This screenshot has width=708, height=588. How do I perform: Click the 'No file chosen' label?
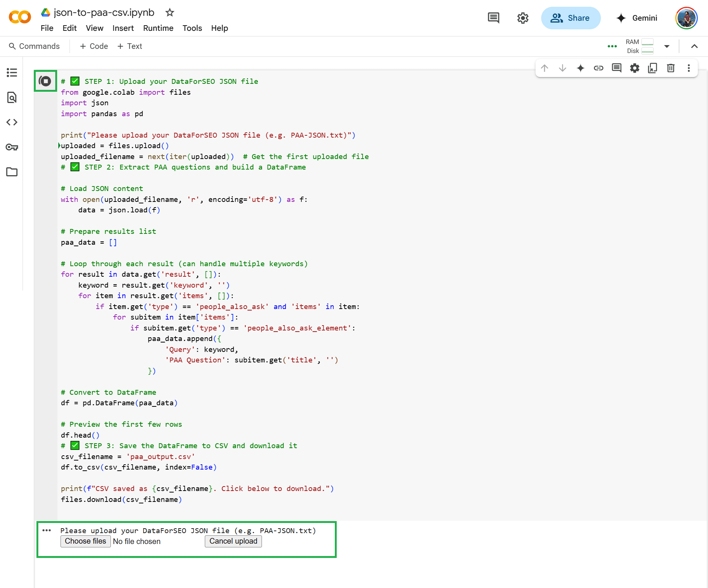click(137, 541)
